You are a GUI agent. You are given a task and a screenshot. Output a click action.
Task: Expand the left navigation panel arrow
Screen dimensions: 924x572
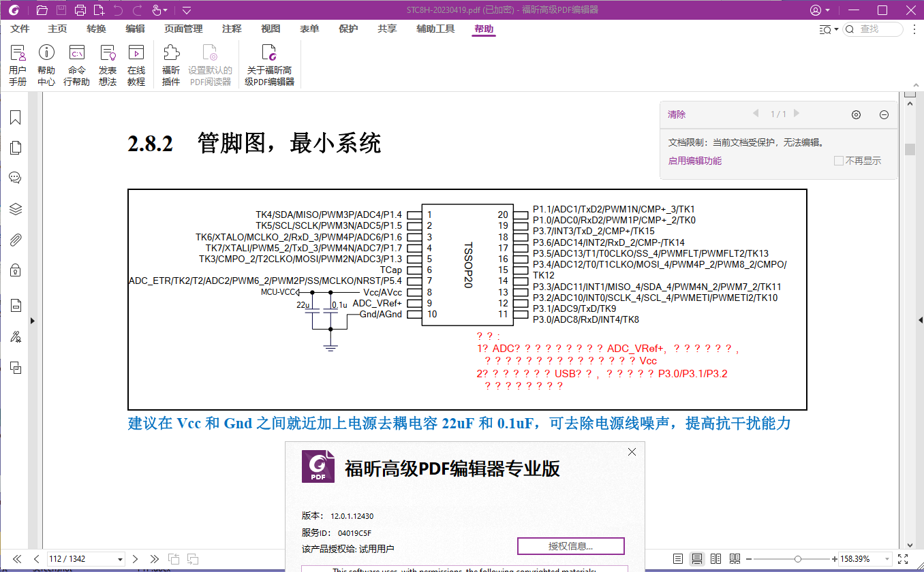coord(32,321)
